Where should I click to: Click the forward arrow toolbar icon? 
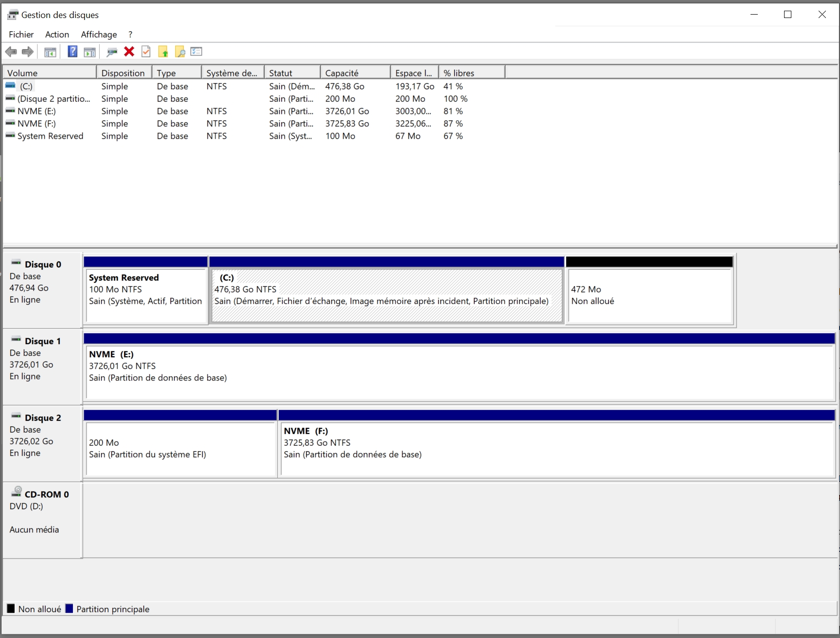pyautogui.click(x=28, y=52)
